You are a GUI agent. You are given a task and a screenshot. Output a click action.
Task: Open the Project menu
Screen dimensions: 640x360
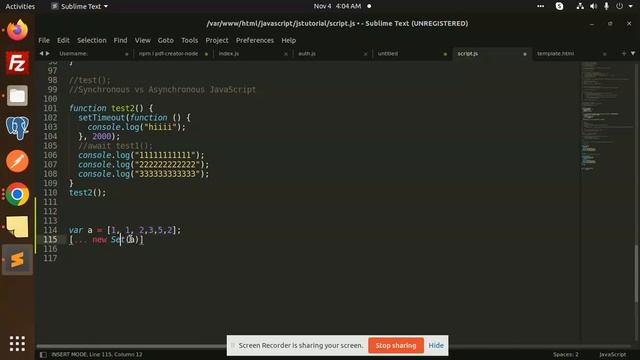[217, 40]
